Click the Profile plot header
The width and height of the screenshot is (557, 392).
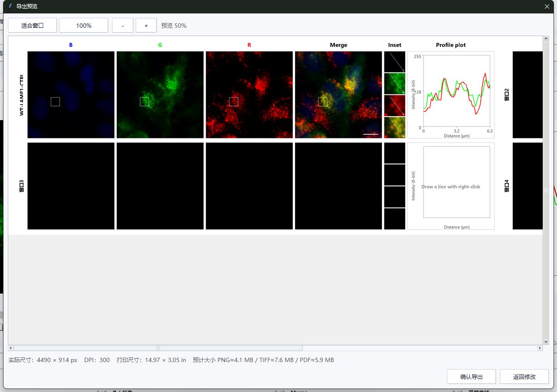tap(451, 45)
